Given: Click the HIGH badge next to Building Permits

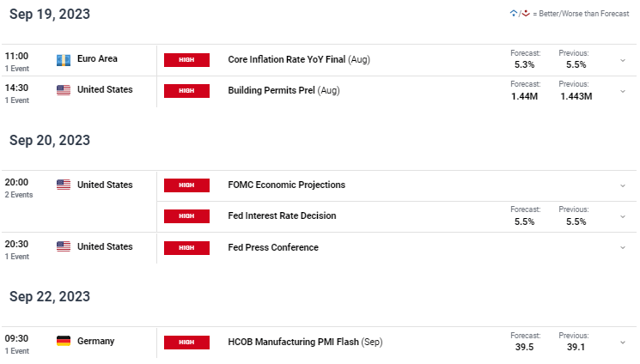Looking at the screenshot, I should (x=186, y=91).
